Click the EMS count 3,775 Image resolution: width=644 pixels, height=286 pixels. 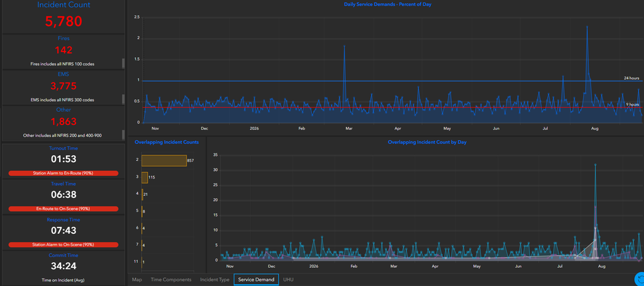[64, 86]
